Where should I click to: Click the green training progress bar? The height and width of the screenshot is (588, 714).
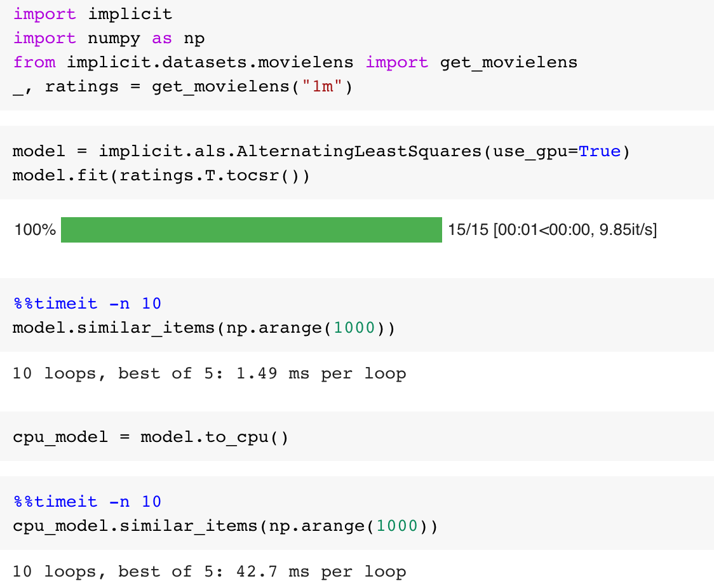(251, 230)
